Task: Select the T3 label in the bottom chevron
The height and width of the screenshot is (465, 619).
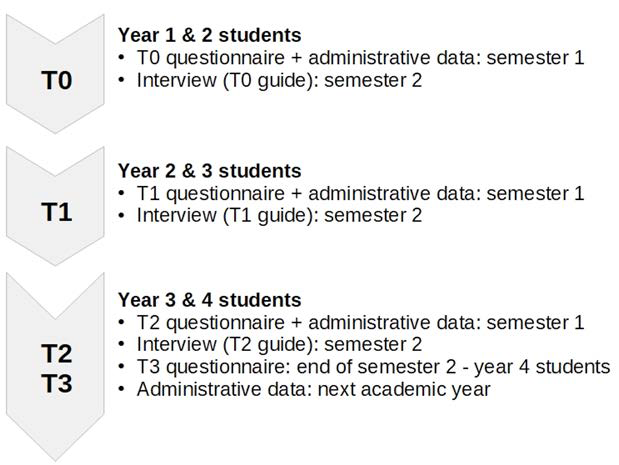Action: [x=56, y=383]
